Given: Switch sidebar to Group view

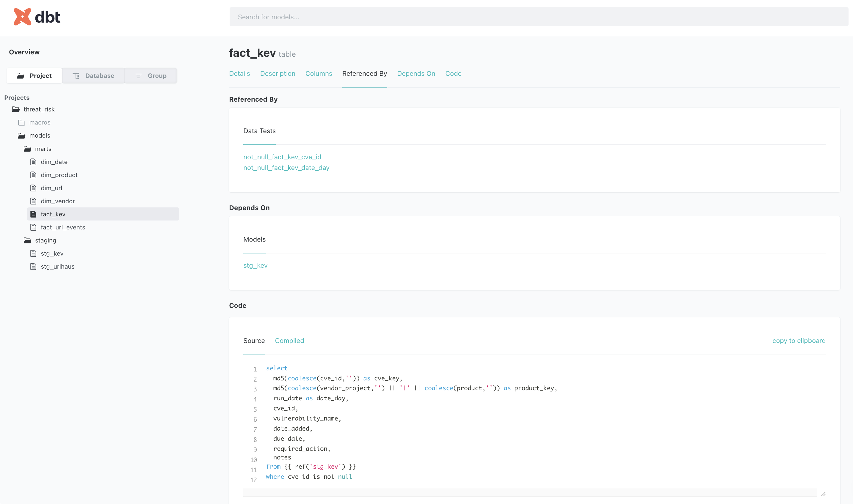Looking at the screenshot, I should [151, 76].
